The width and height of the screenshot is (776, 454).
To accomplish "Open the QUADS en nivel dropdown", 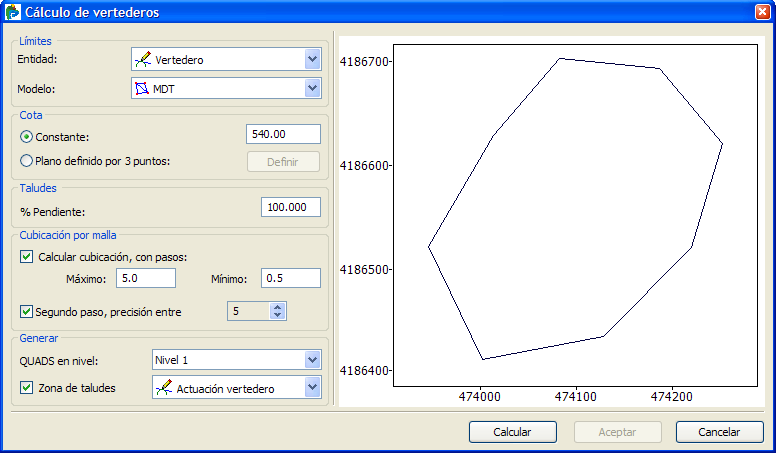I will coord(312,359).
